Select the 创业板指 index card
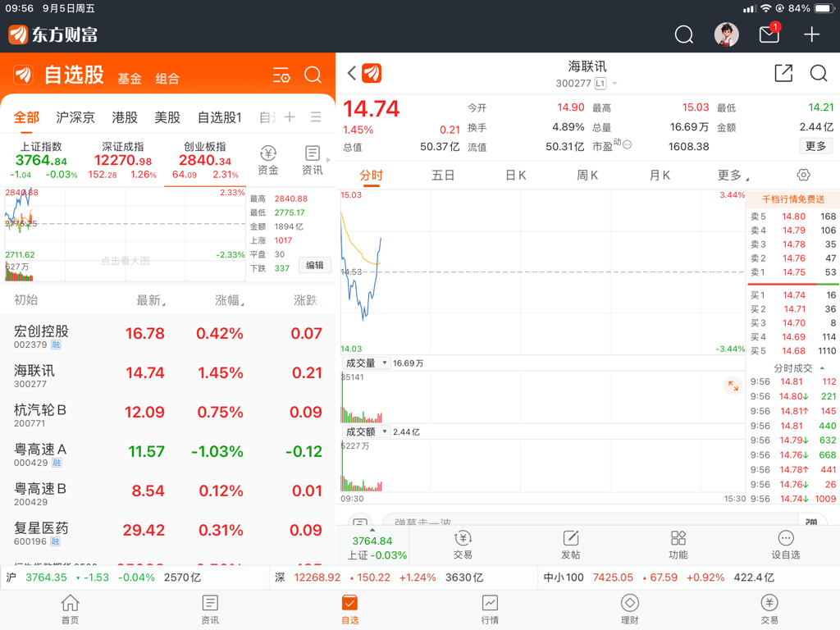Image resolution: width=840 pixels, height=630 pixels. [x=204, y=160]
